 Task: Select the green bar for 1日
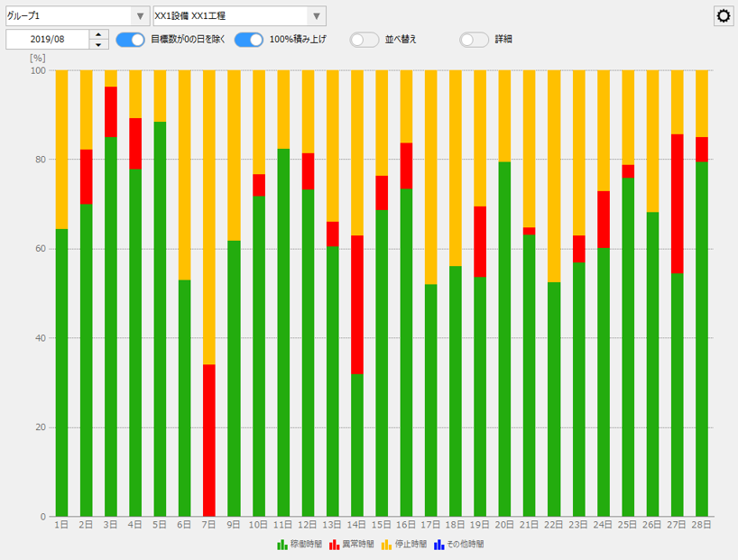click(60, 379)
